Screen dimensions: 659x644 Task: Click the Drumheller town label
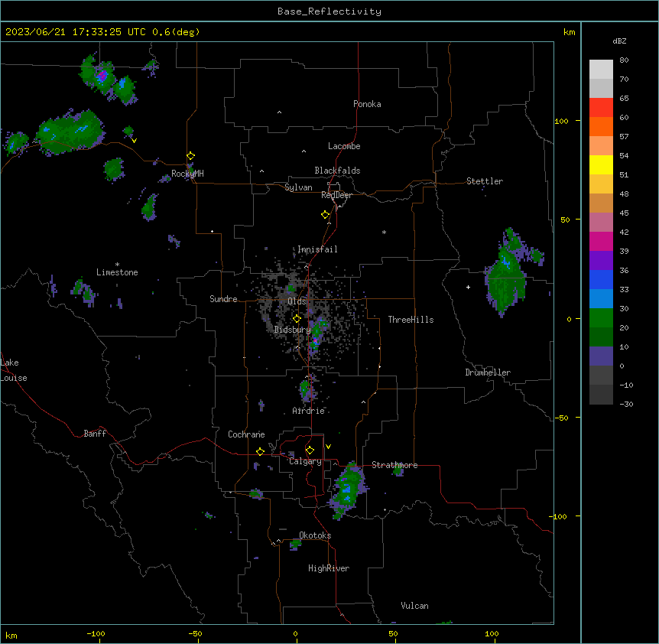[488, 372]
